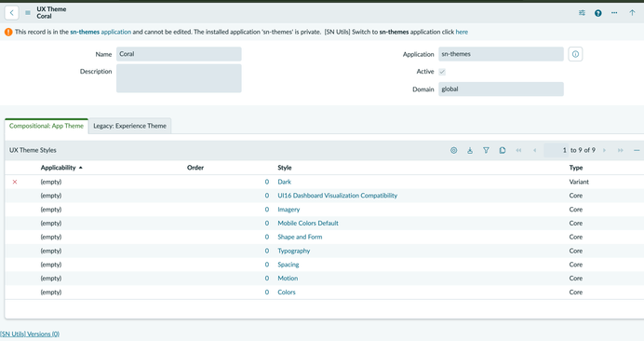The width and height of the screenshot is (644, 341).
Task: Click red X on Dark row
Action: 15,182
